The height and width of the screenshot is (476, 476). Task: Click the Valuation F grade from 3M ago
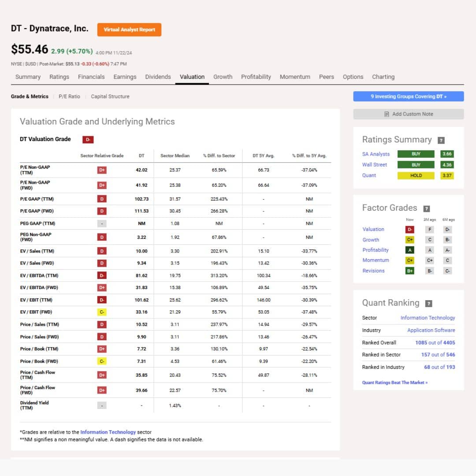tap(430, 230)
